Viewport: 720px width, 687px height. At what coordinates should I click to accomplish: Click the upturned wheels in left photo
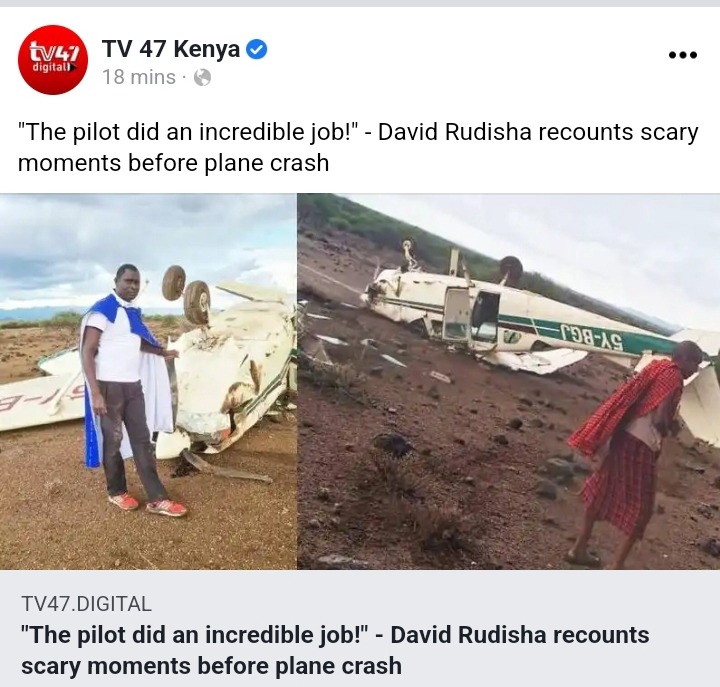[186, 294]
